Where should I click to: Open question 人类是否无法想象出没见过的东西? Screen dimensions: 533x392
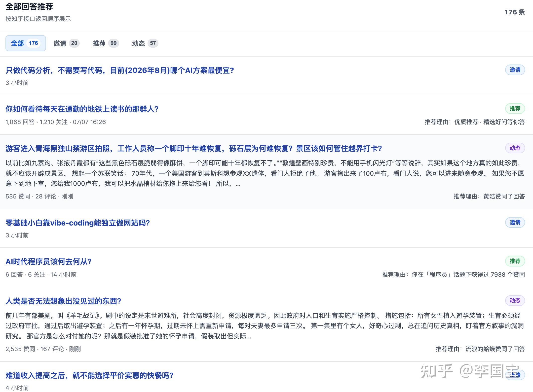63,301
